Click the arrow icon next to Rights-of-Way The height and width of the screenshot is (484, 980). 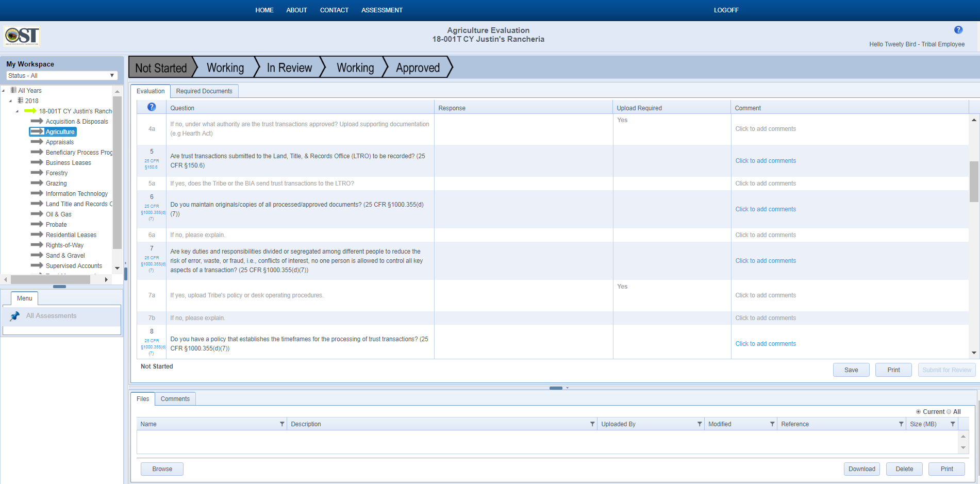pyautogui.click(x=37, y=245)
